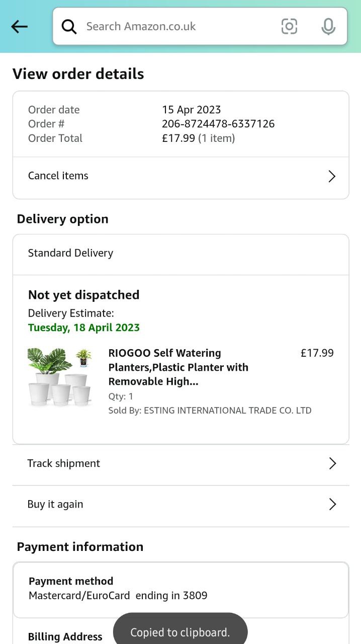Open the camera scan search icon

(289, 27)
